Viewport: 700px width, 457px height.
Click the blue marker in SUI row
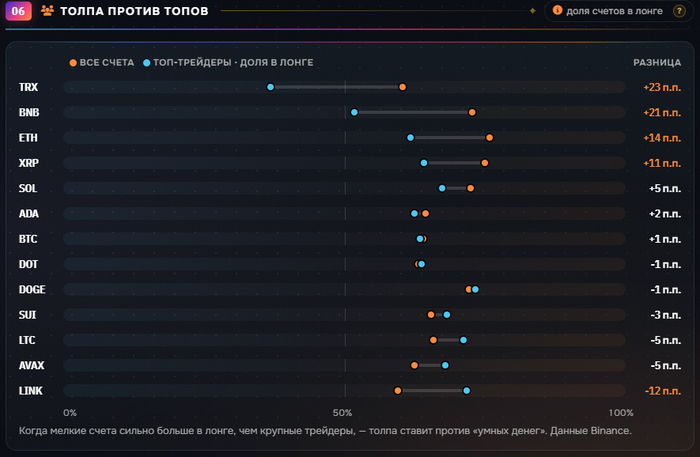click(447, 315)
